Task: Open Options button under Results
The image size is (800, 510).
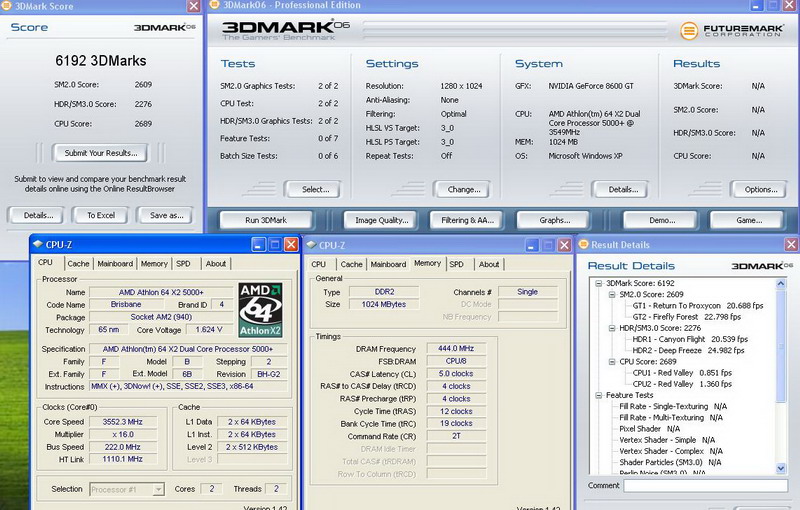Action: pos(761,190)
